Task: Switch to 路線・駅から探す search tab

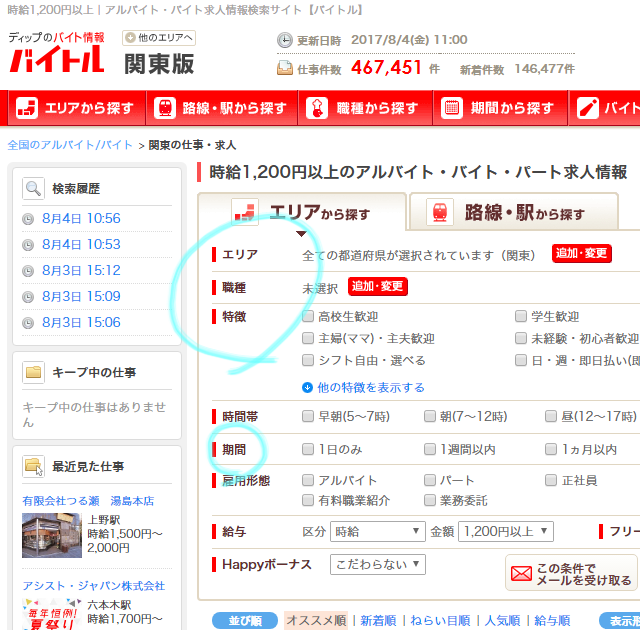Action: tap(514, 213)
